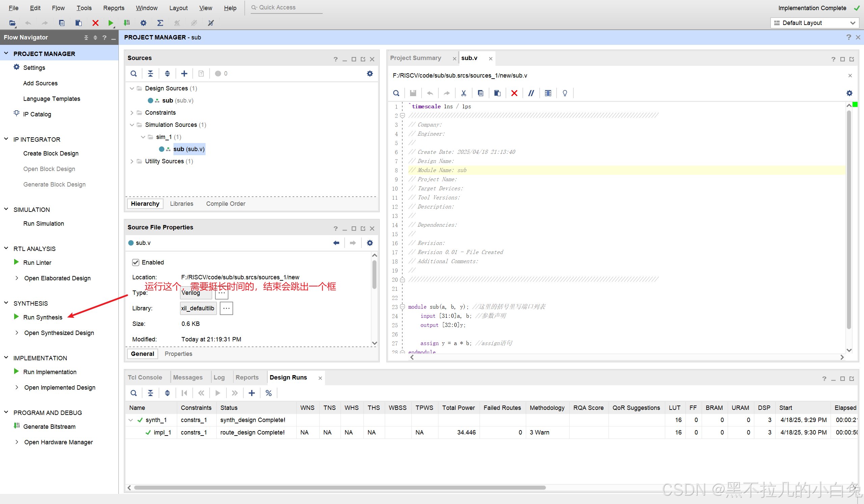Click the Generate Bitstream toolbar icon
The image size is (864, 504).
[x=127, y=23]
